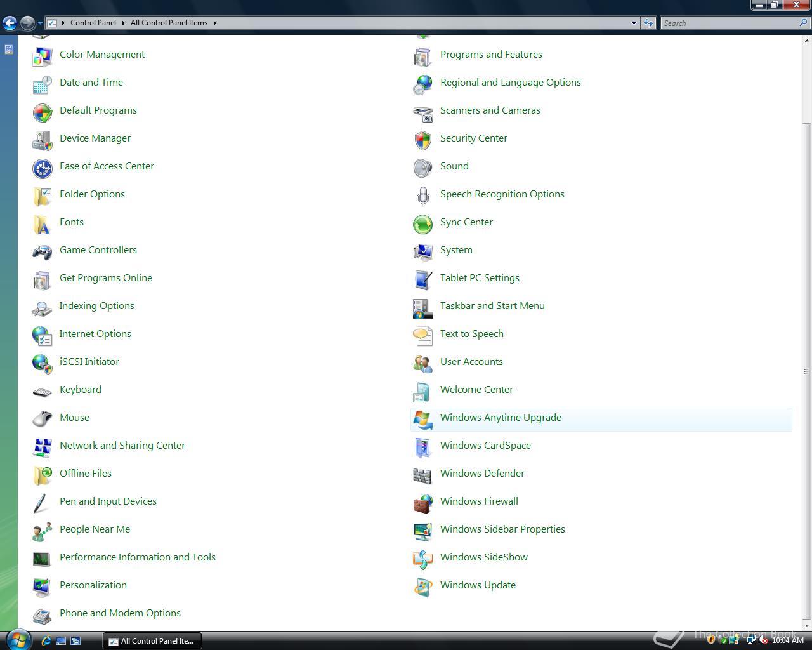
Task: Click Control Panel in the address breadcrumb
Action: point(93,23)
